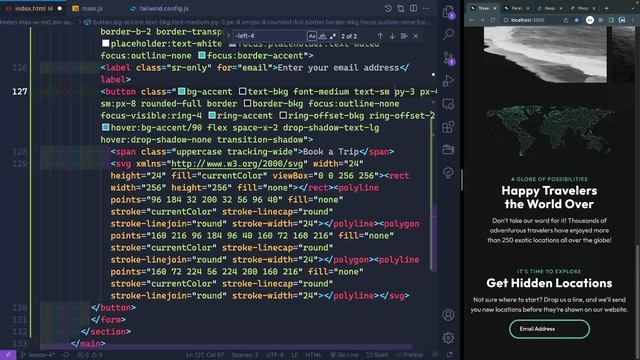
Task: Open the Manage gear icon in VS Code
Action: coord(448,338)
